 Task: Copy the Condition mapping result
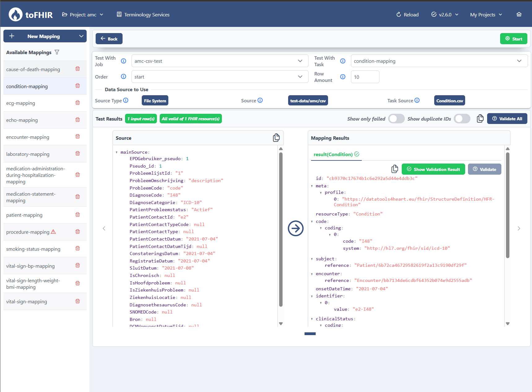coord(395,169)
